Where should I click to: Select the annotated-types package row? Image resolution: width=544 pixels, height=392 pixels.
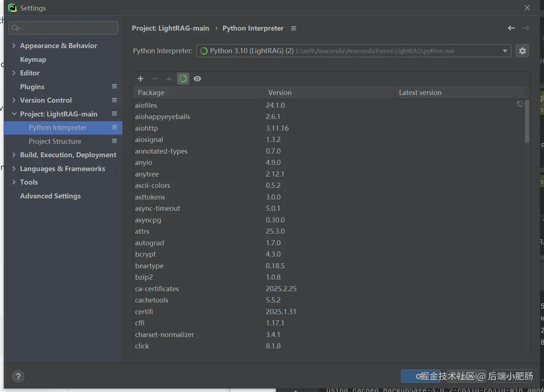[x=329, y=151]
